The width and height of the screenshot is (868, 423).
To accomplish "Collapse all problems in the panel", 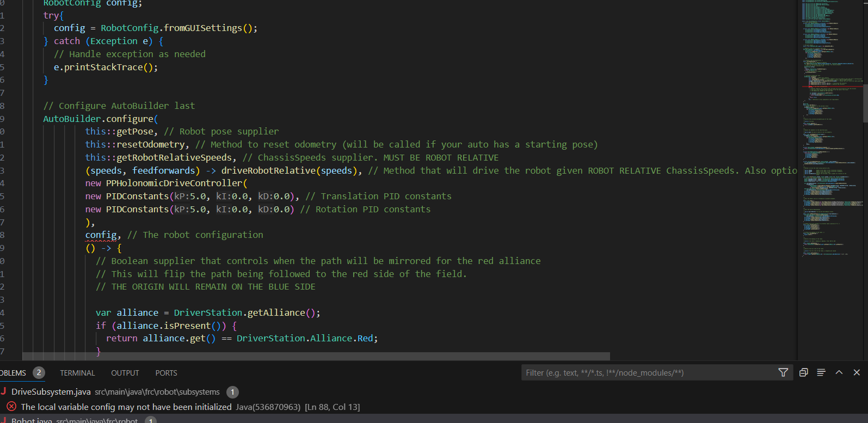I will (x=803, y=372).
